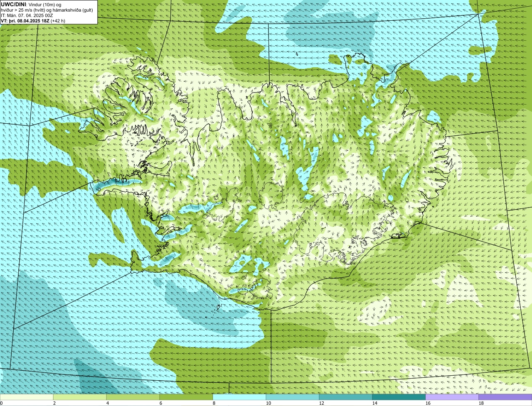Click the legend scale label "14"
Image resolution: width=532 pixels, height=406 pixels.
(375, 403)
